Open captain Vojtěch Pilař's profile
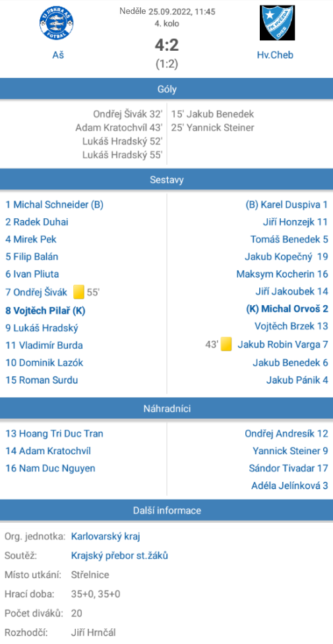Image resolution: width=333 pixels, height=644 pixels. 45,310
